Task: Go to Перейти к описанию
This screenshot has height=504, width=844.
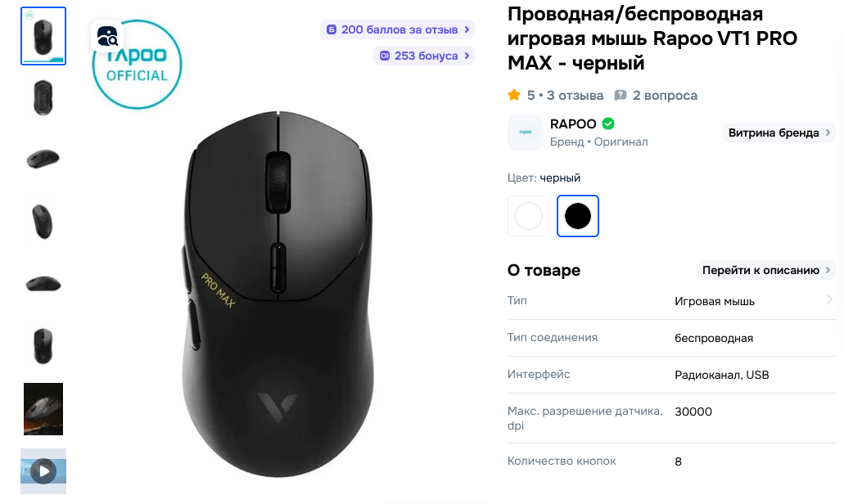Action: tap(765, 270)
